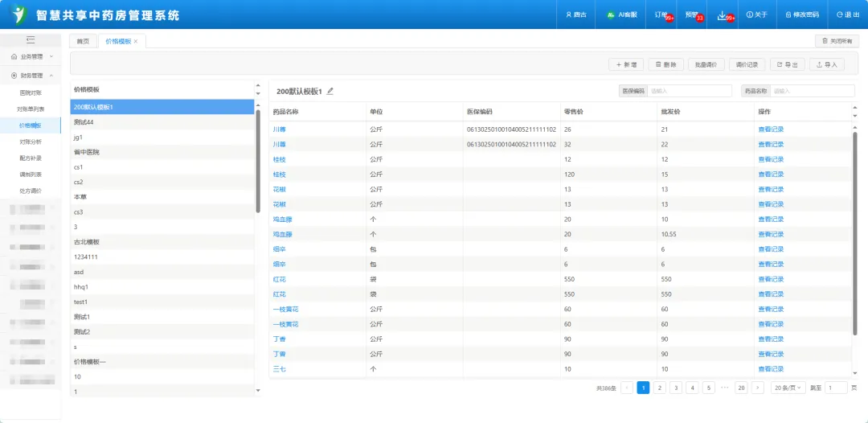This screenshot has height=423, width=868.
Task: Open 查看记录 link in the first 川芎 row
Action: pyautogui.click(x=770, y=129)
